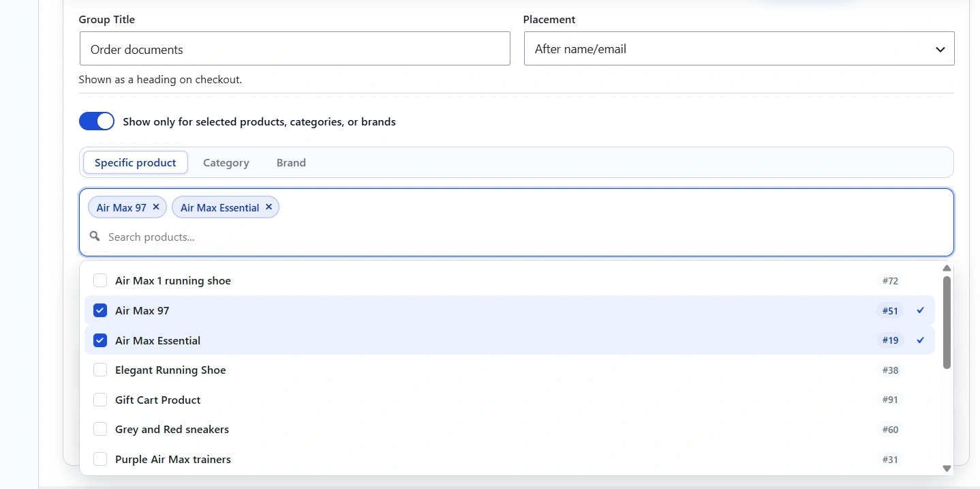Click Elegant Running Shoe product name
Viewport: 980px width, 489px height.
click(170, 370)
